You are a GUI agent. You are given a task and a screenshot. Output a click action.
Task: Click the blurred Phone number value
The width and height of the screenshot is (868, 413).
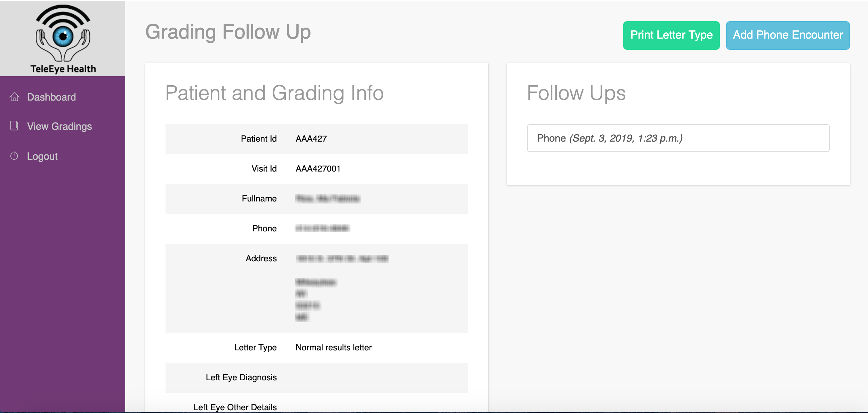tap(322, 229)
